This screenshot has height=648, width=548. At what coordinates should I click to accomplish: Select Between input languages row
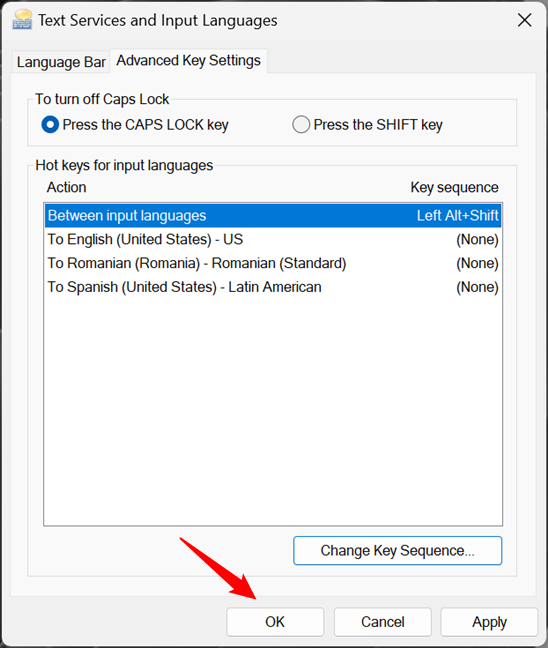[x=273, y=215]
